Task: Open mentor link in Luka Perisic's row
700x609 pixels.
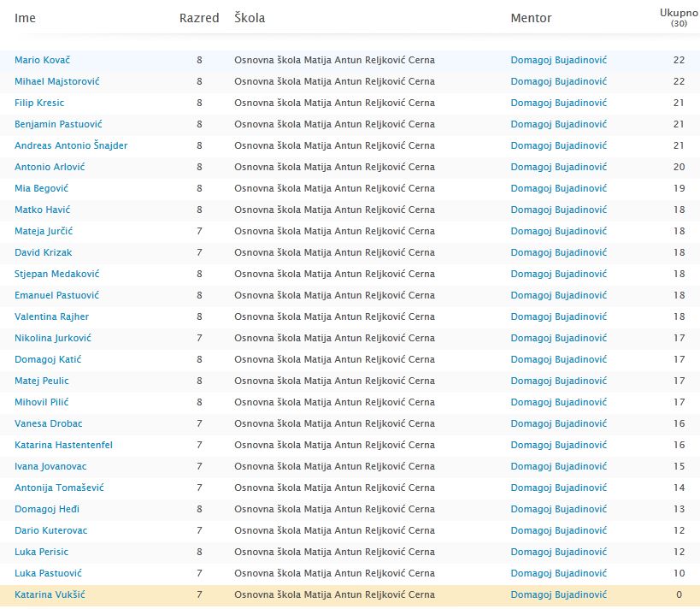Action: pos(558,553)
